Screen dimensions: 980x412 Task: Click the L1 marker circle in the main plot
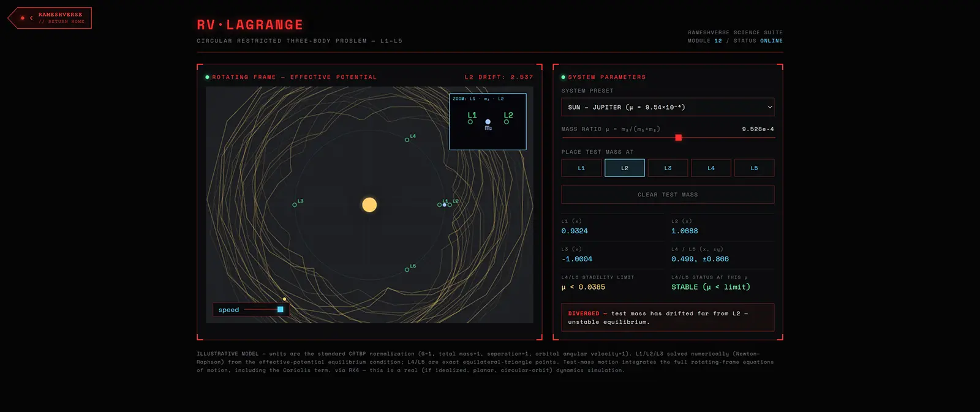click(x=439, y=204)
